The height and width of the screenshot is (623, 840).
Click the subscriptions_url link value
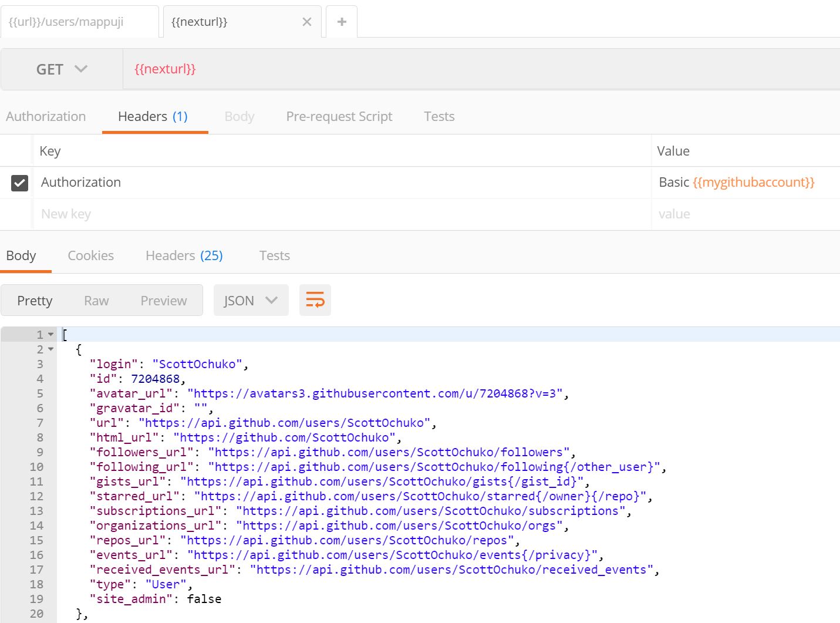431,511
